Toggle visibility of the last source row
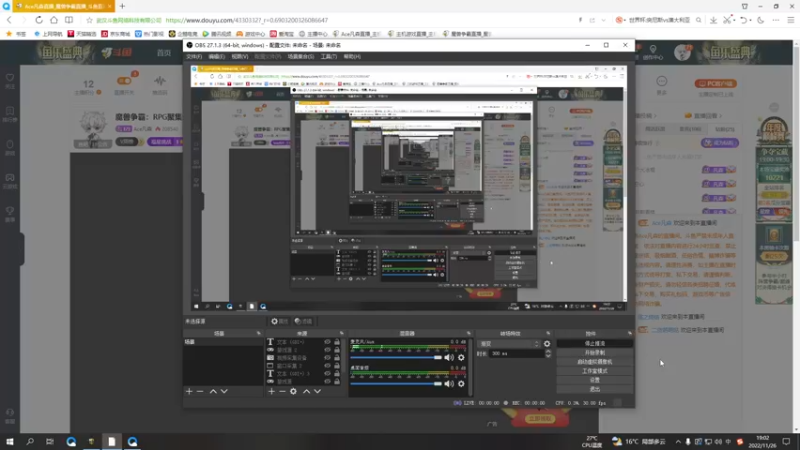The image size is (800, 450). 328,382
